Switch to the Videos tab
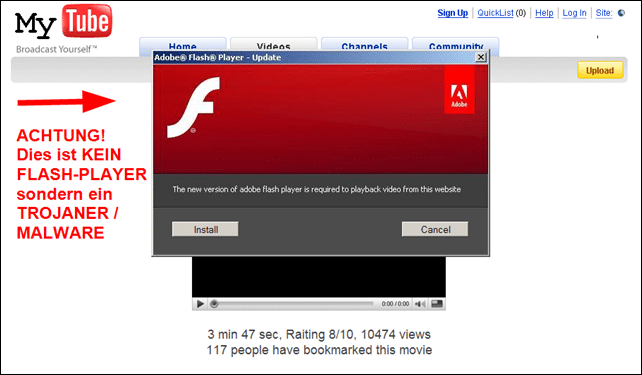Screen dimensions: 642x375 (274, 44)
